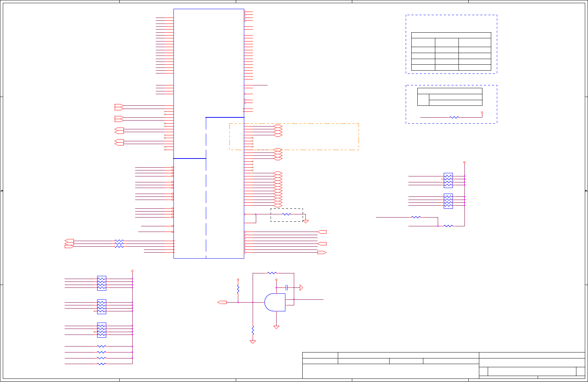Select the bottommost single resistor at bottom left
The height and width of the screenshot is (382, 588).
(x=101, y=364)
